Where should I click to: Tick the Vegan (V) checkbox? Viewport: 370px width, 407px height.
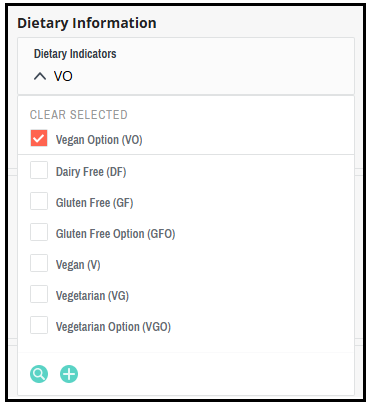pos(39,263)
